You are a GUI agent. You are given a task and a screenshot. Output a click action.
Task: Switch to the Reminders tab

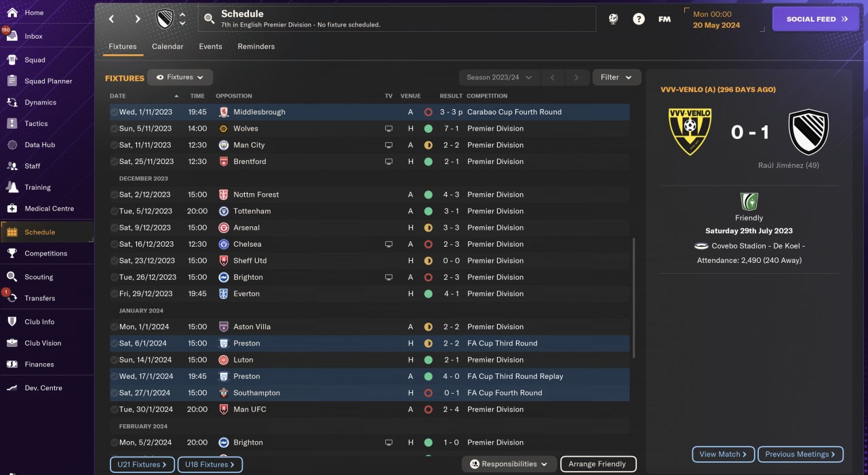tap(256, 47)
